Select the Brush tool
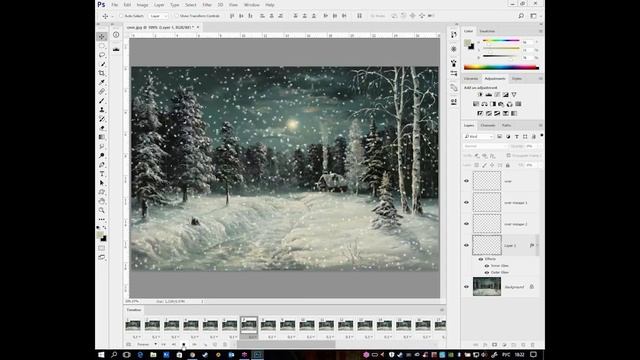This screenshot has width=640, height=360. pyautogui.click(x=102, y=100)
